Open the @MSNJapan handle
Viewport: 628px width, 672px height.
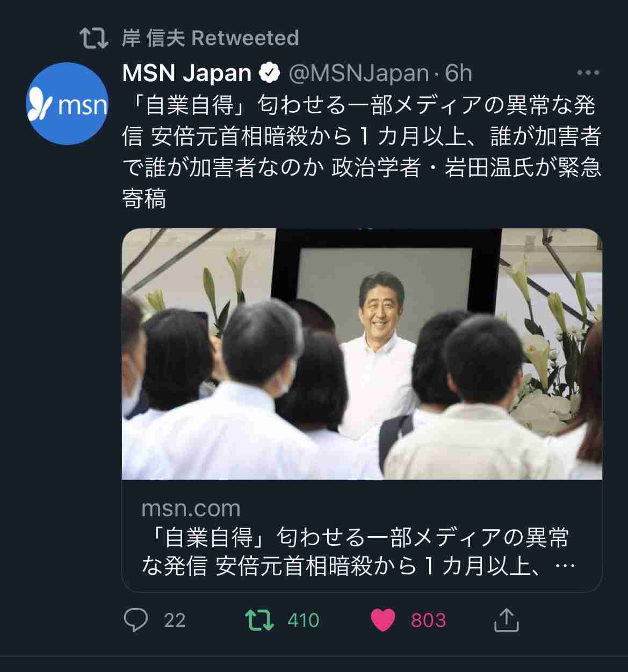[x=359, y=73]
